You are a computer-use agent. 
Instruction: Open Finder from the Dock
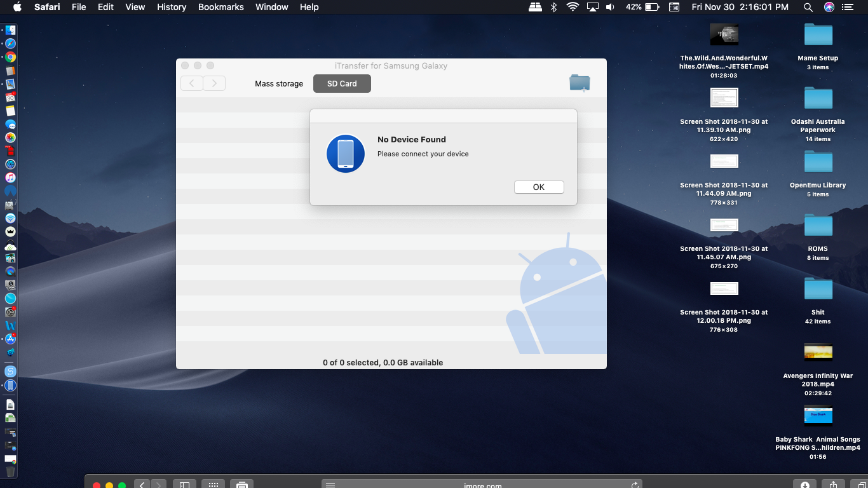10,30
